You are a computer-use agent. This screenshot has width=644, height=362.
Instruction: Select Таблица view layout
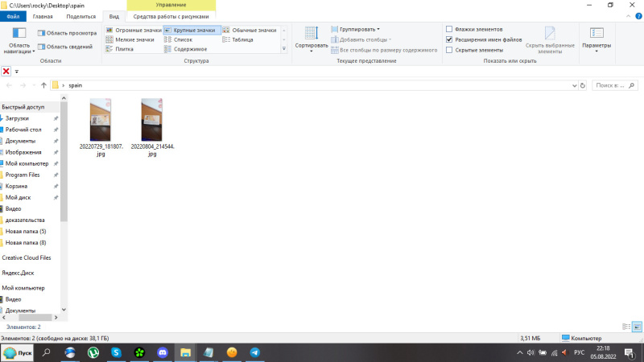coord(242,39)
